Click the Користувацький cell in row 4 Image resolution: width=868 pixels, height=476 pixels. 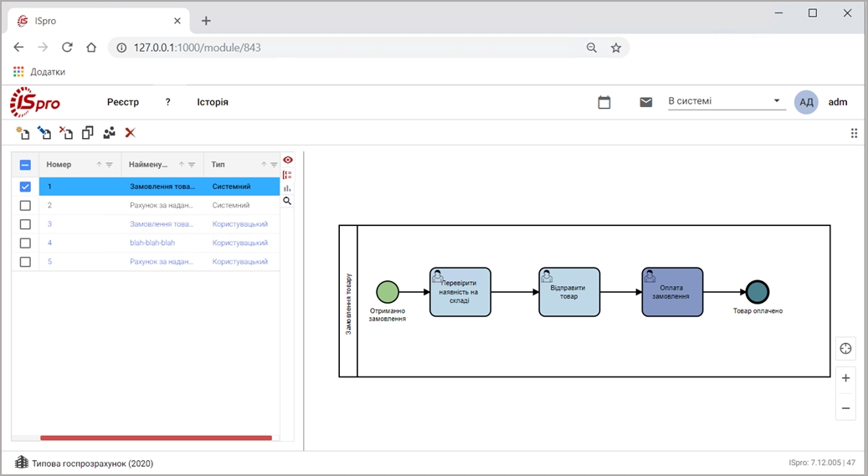pyautogui.click(x=239, y=243)
